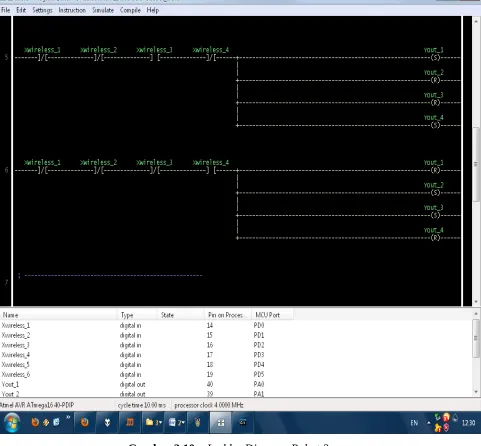The width and height of the screenshot is (481, 446).
Task: Click the MCU Port column header
Action: pyautogui.click(x=272, y=315)
